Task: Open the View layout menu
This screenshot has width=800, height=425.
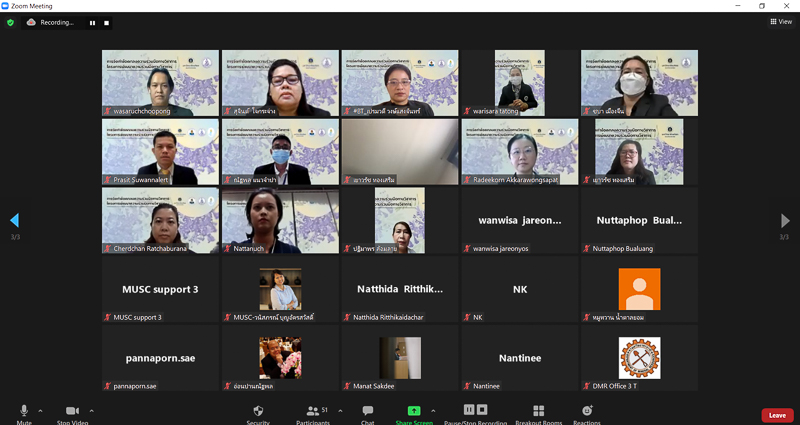Action: [781, 21]
